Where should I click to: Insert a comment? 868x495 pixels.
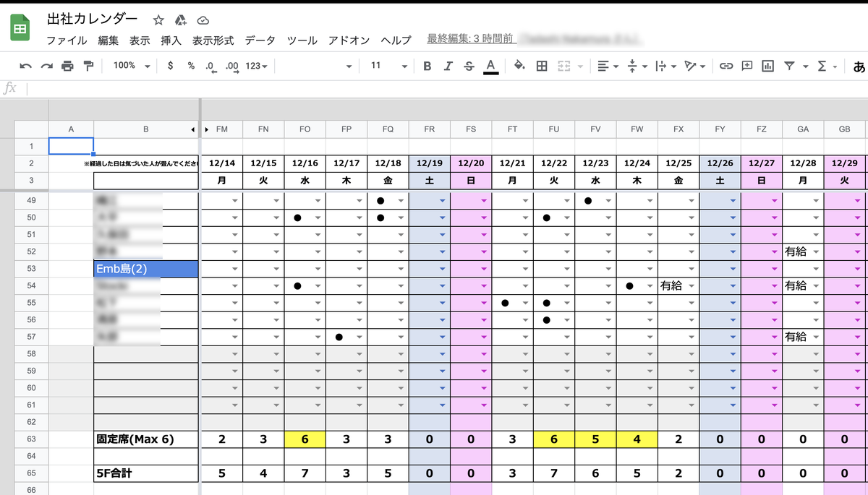click(746, 66)
